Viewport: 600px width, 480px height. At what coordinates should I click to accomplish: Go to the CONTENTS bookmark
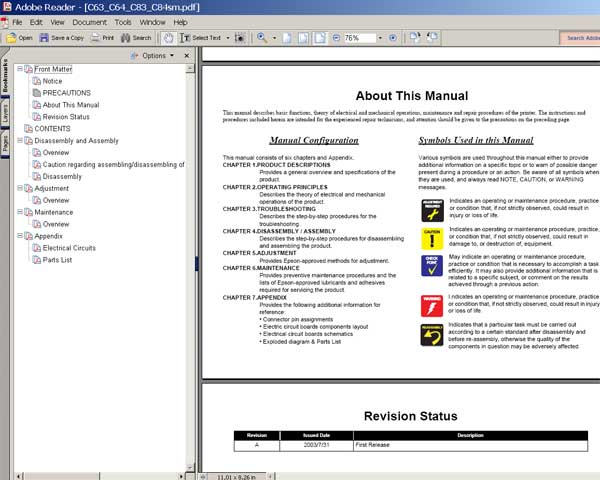tap(52, 129)
